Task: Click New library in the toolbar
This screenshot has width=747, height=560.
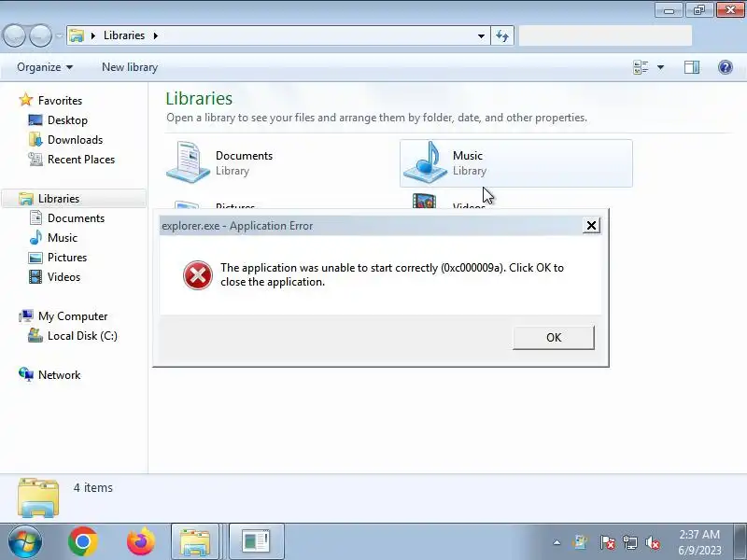Action: coord(130,67)
